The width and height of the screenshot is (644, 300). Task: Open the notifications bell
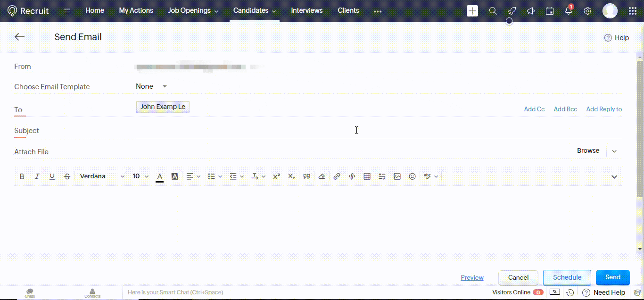569,11
